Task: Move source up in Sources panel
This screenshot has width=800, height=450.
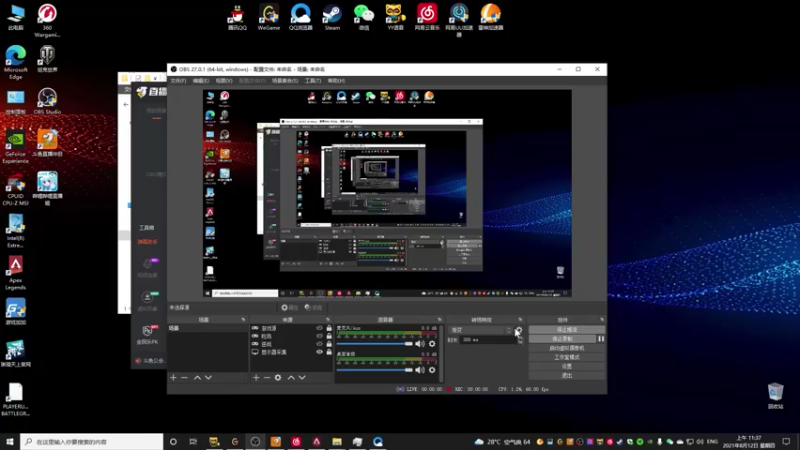Action: pyautogui.click(x=291, y=378)
